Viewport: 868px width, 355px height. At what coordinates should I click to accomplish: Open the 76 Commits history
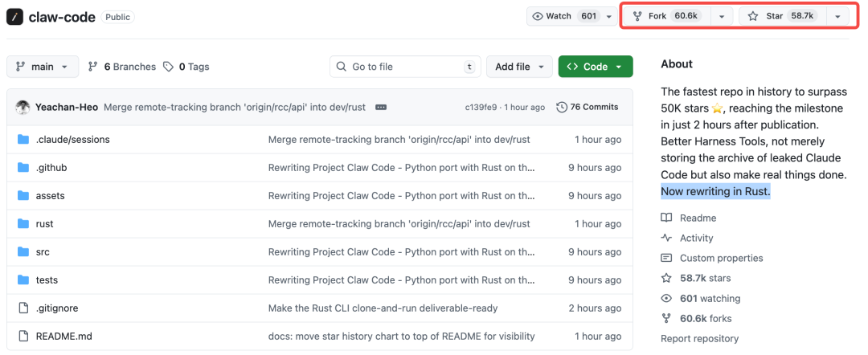click(x=588, y=107)
